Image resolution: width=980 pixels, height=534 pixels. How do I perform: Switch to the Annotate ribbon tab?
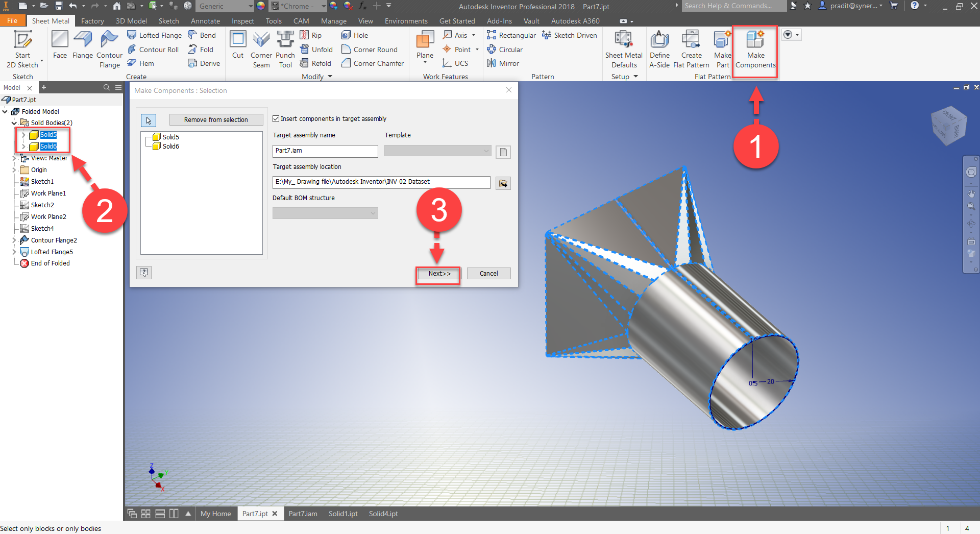pos(205,21)
